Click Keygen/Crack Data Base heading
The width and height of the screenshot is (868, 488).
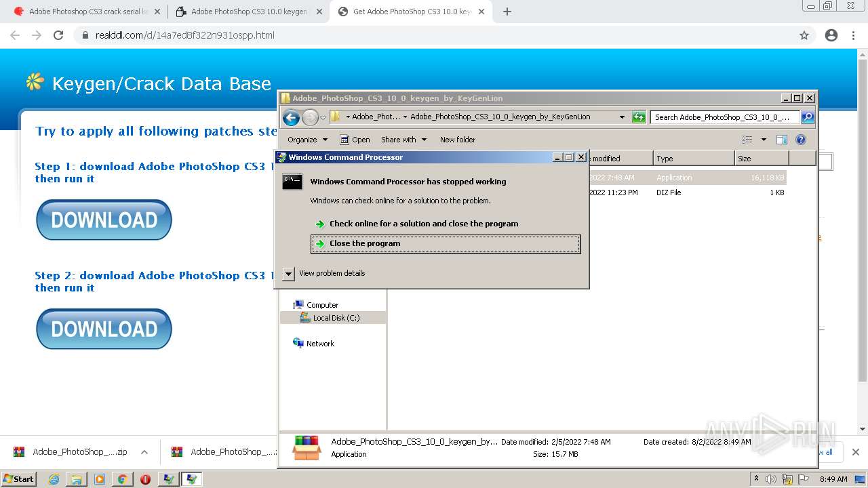pyautogui.click(x=161, y=83)
